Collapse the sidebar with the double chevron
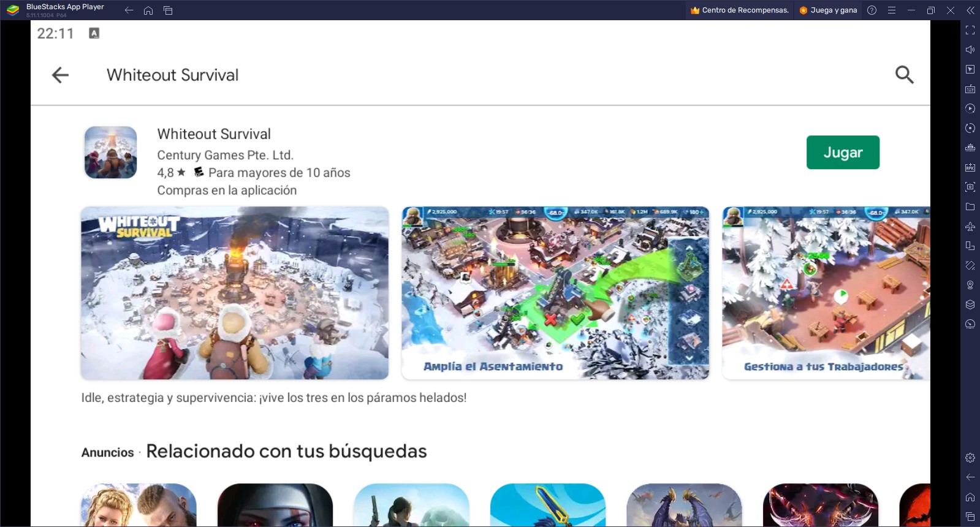The height and width of the screenshot is (527, 980). tap(970, 10)
